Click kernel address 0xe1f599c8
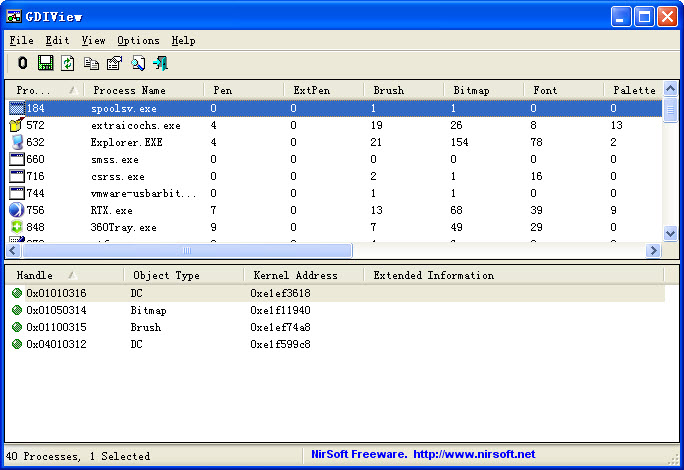Screen dimensions: 684x470 tap(280, 344)
